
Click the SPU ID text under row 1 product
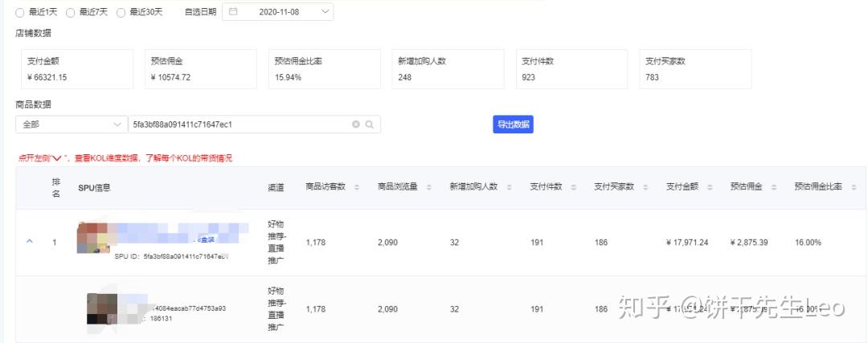coord(172,257)
